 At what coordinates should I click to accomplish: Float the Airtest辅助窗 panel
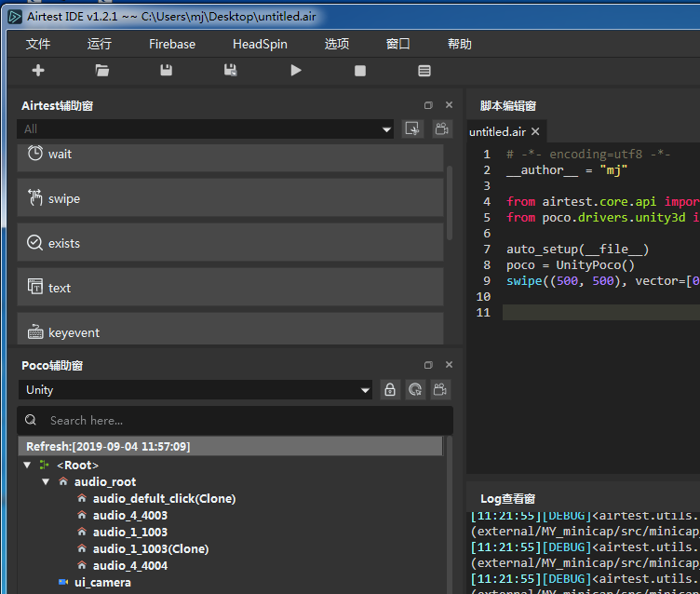[428, 105]
